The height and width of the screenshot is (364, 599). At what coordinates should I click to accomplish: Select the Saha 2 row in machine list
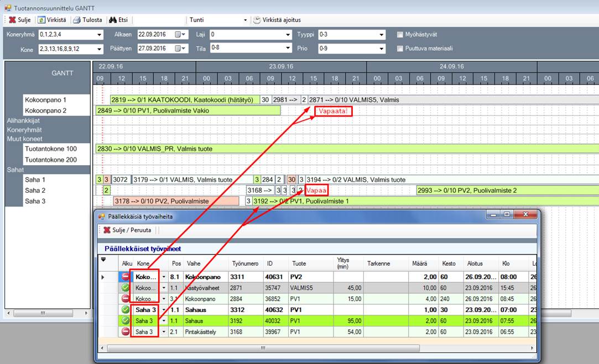(35, 191)
